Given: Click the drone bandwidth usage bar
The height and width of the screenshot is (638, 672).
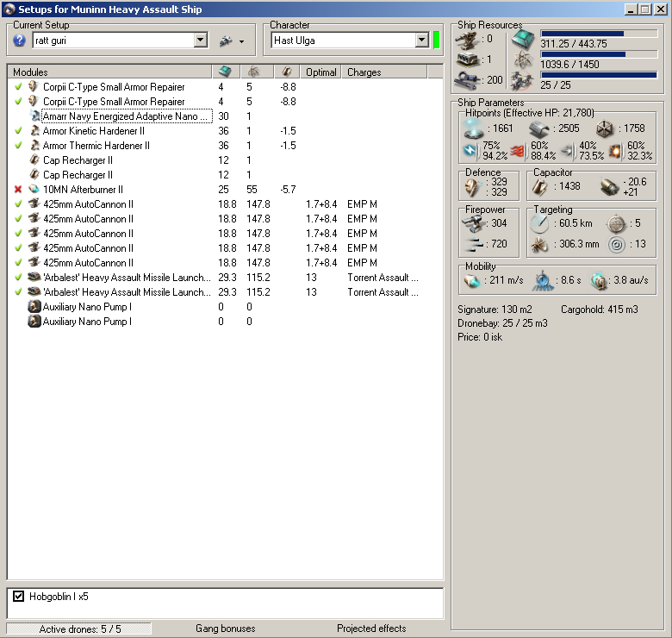Looking at the screenshot, I should (x=599, y=75).
